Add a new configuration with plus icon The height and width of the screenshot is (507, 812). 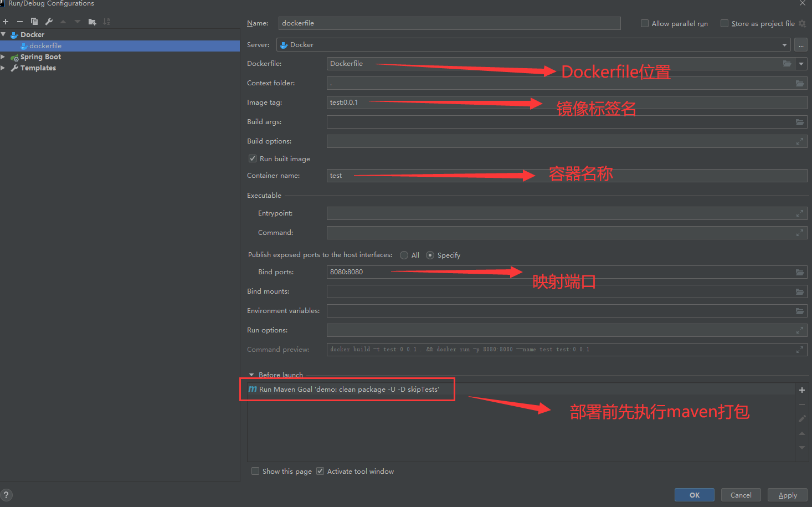click(x=6, y=22)
